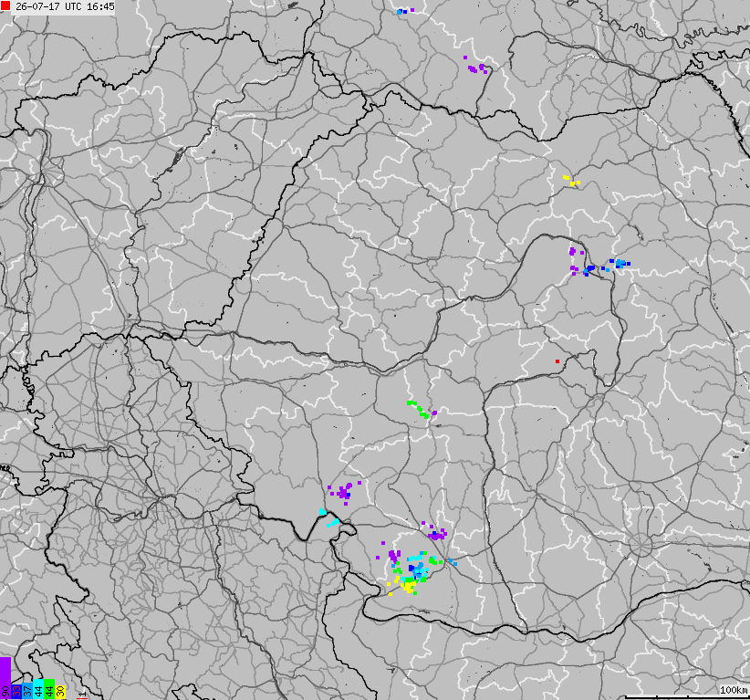Image resolution: width=750 pixels, height=700 pixels.
Task: Click the red square beside the timestamp
Action: pos(5,5)
